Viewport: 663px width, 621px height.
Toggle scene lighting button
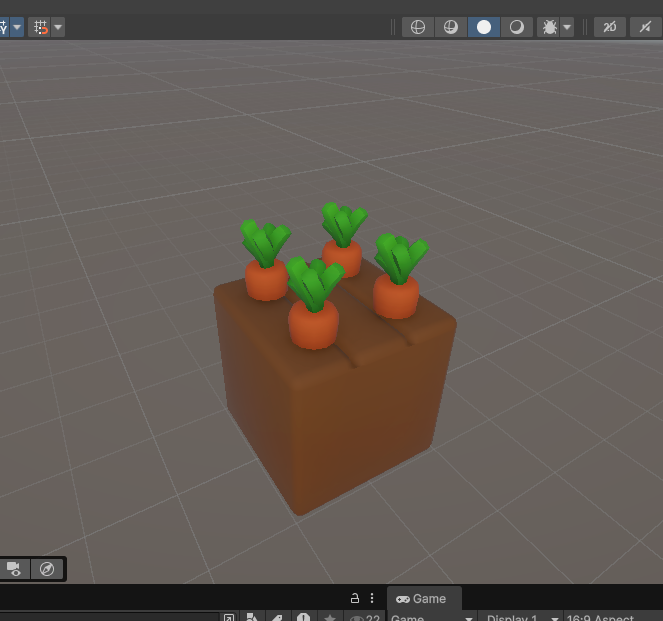point(646,27)
